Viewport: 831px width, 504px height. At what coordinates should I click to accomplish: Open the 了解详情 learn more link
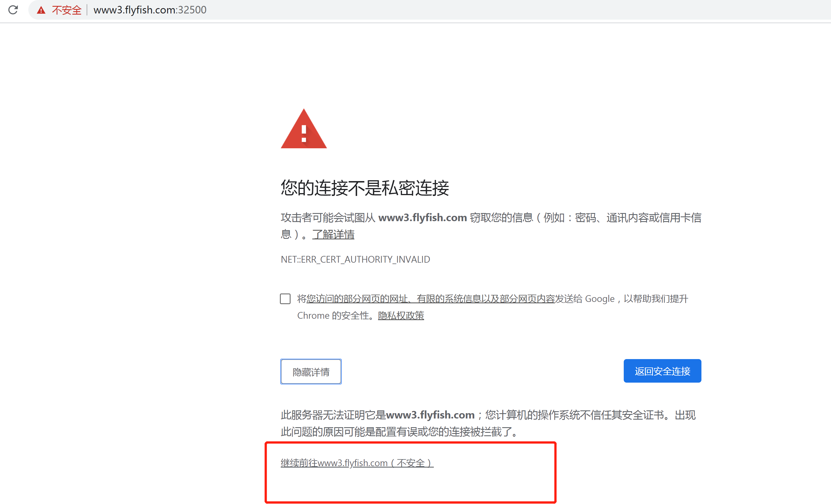333,234
